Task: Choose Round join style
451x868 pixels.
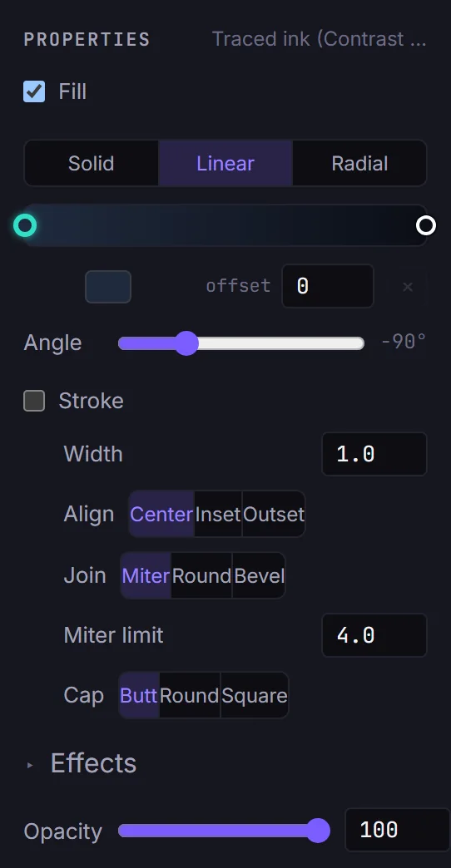Action: click(201, 575)
